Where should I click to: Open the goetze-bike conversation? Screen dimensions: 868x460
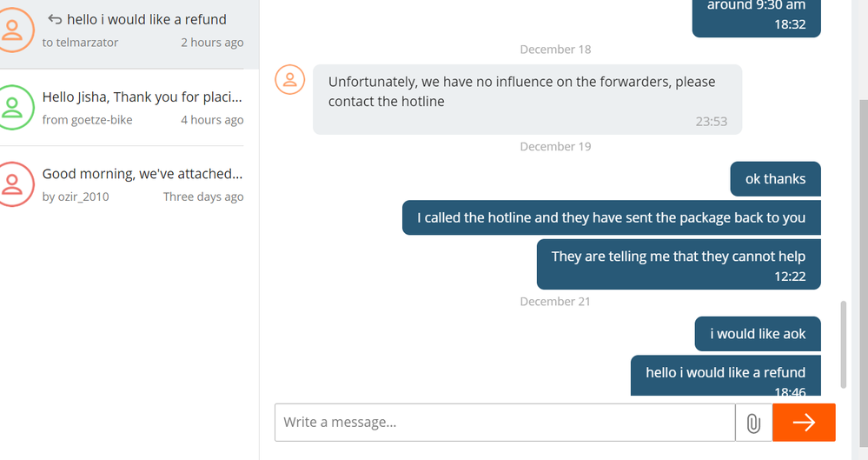tap(122, 108)
